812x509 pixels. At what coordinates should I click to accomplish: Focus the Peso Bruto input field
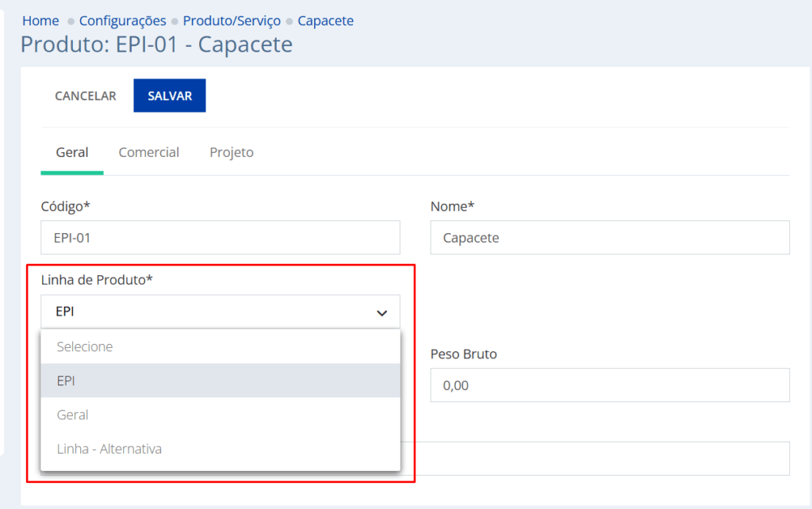[610, 385]
